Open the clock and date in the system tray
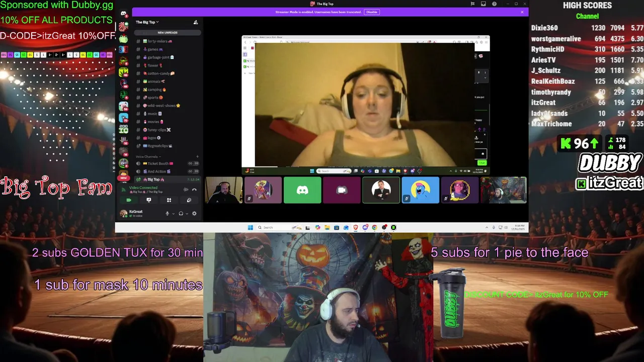 click(518, 227)
